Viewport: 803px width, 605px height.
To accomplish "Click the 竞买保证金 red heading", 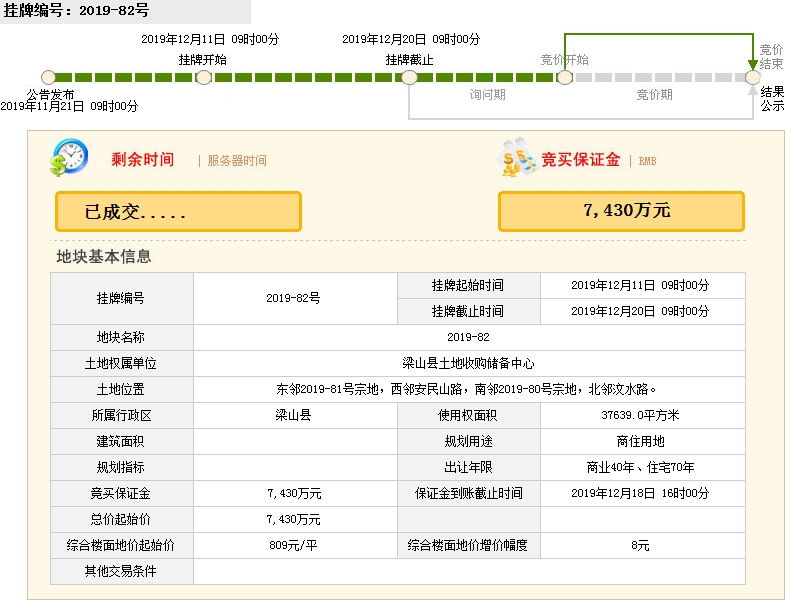I will click(x=581, y=159).
